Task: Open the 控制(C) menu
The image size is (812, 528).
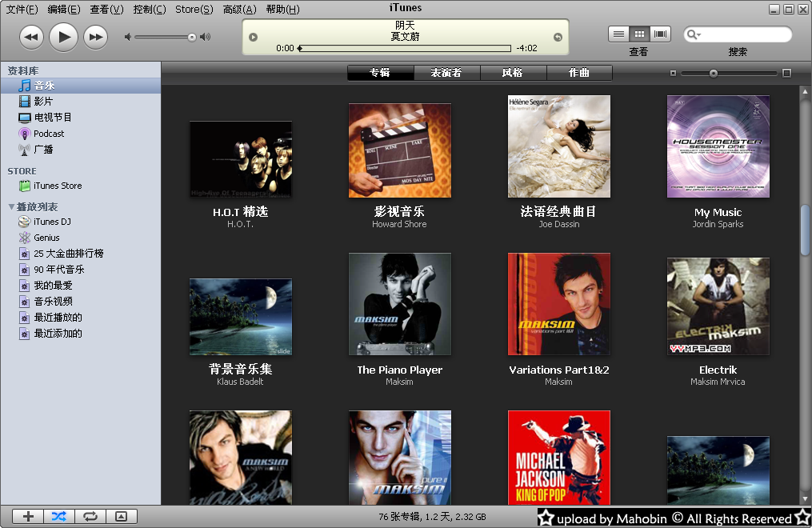Action: coord(150,10)
